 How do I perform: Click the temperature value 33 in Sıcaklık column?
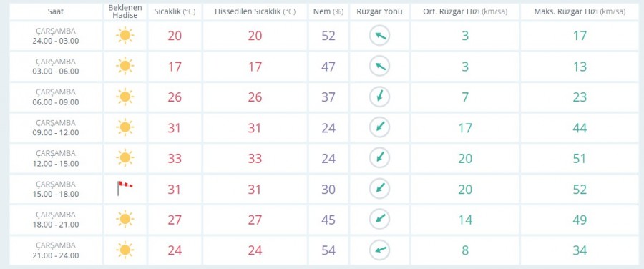[175, 159]
